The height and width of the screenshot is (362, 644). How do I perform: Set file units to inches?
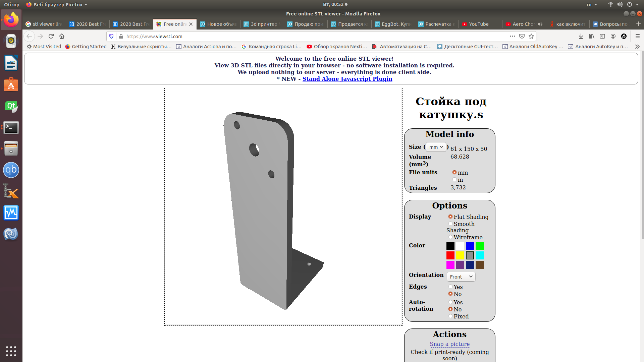click(454, 180)
